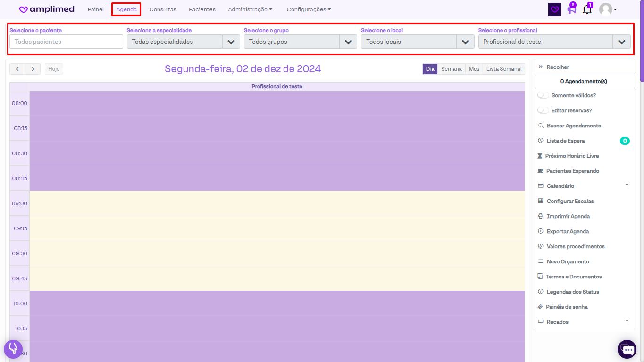Viewport: 644px width, 362px height.
Task: Open the Administração menu
Action: click(250, 9)
